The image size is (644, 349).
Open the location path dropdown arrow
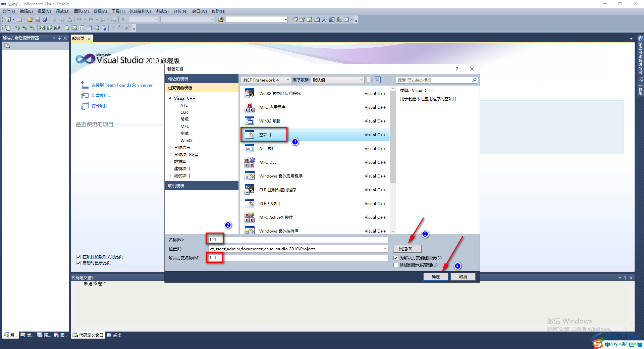pyautogui.click(x=385, y=249)
